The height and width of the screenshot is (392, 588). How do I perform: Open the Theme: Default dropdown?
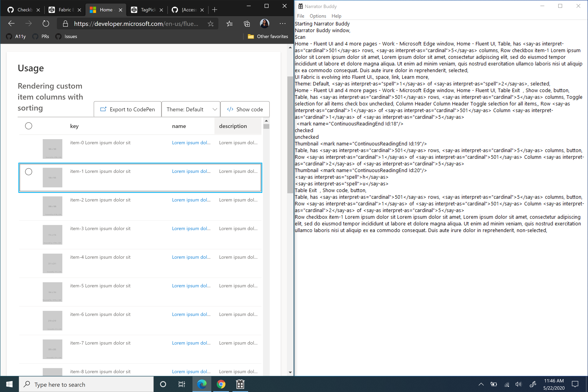[191, 109]
